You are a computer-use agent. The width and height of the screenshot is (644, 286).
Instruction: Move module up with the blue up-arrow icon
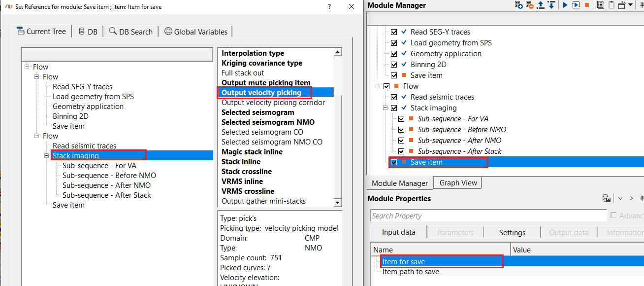541,5
